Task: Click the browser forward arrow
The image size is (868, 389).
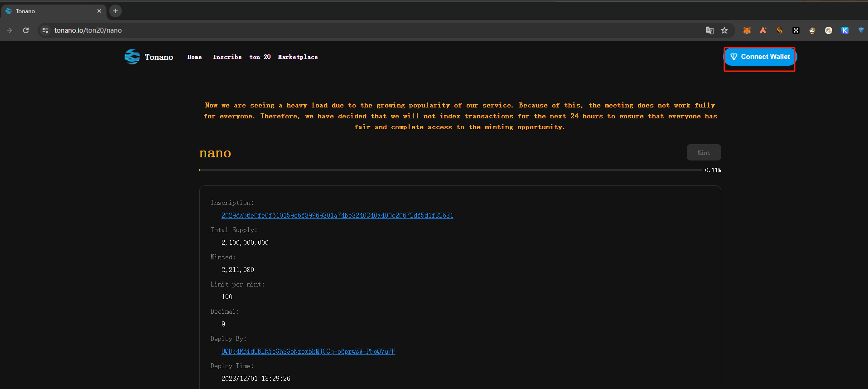Action: (10, 30)
